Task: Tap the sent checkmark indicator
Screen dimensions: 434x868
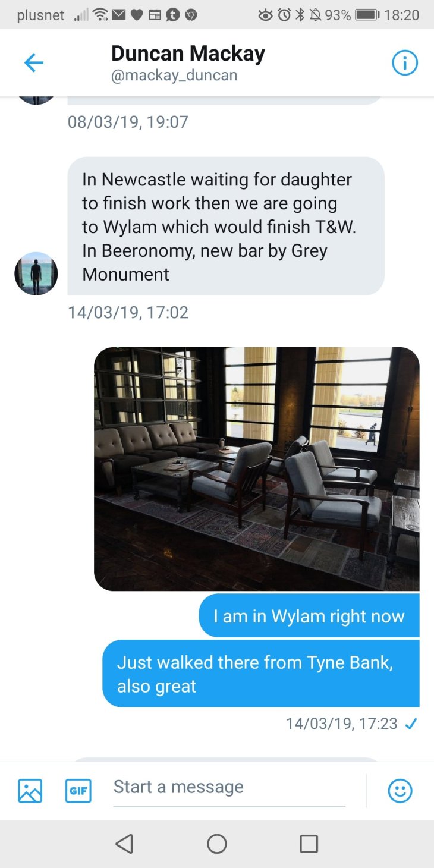Action: pyautogui.click(x=411, y=724)
